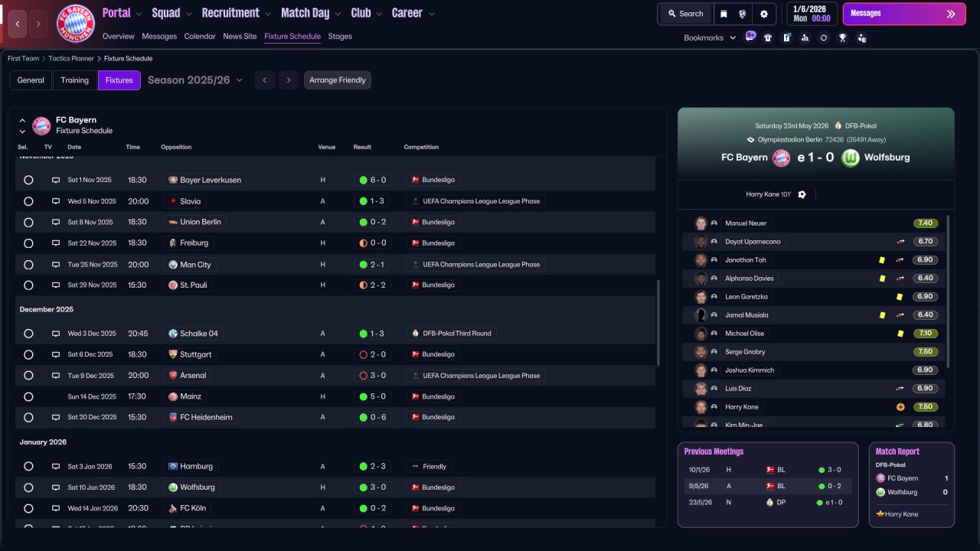Switch to the Stages tab
Viewport: 980px width, 551px height.
point(340,36)
